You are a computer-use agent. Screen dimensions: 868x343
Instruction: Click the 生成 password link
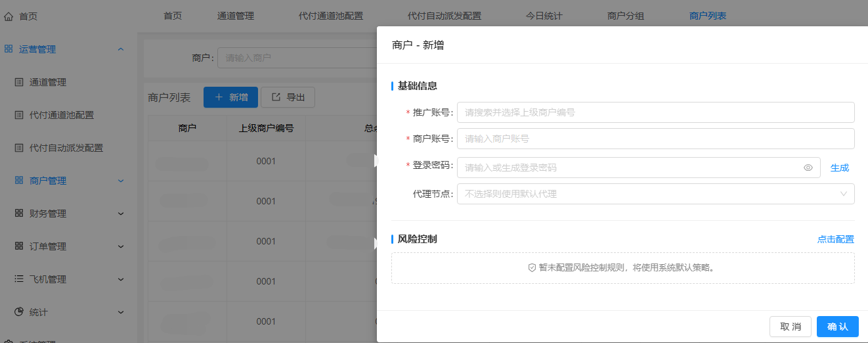click(840, 168)
